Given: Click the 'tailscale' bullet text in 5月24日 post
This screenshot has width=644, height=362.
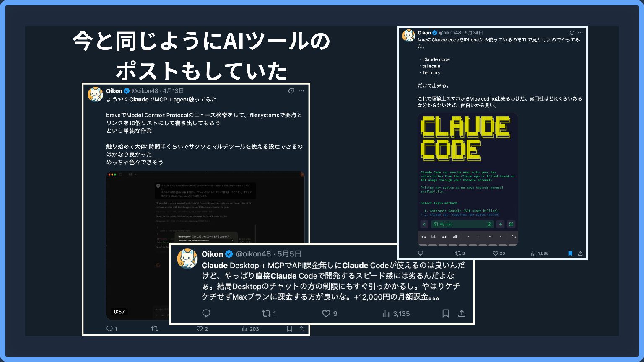Looking at the screenshot, I should tap(431, 66).
